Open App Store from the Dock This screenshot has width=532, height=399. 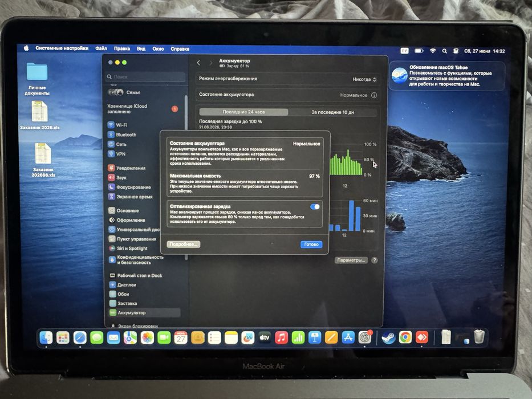point(348,337)
